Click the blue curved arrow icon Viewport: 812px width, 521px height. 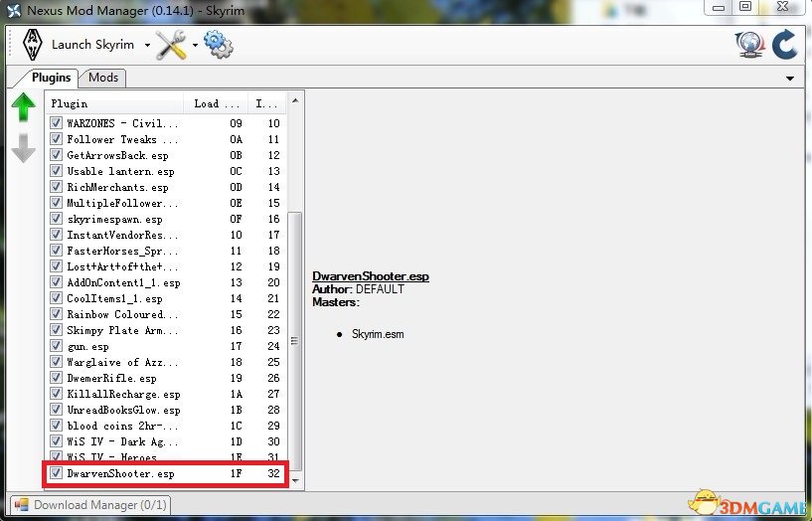pyautogui.click(x=784, y=45)
